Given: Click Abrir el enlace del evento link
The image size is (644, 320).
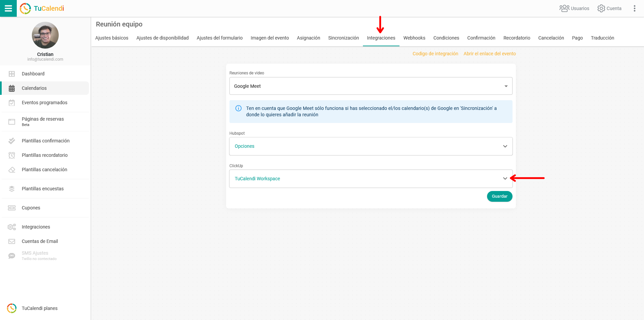Looking at the screenshot, I should click(490, 54).
